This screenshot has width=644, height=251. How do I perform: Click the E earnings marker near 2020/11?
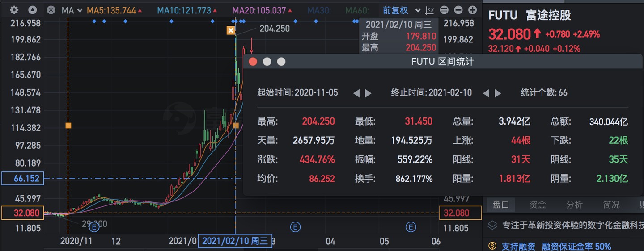[94, 227]
